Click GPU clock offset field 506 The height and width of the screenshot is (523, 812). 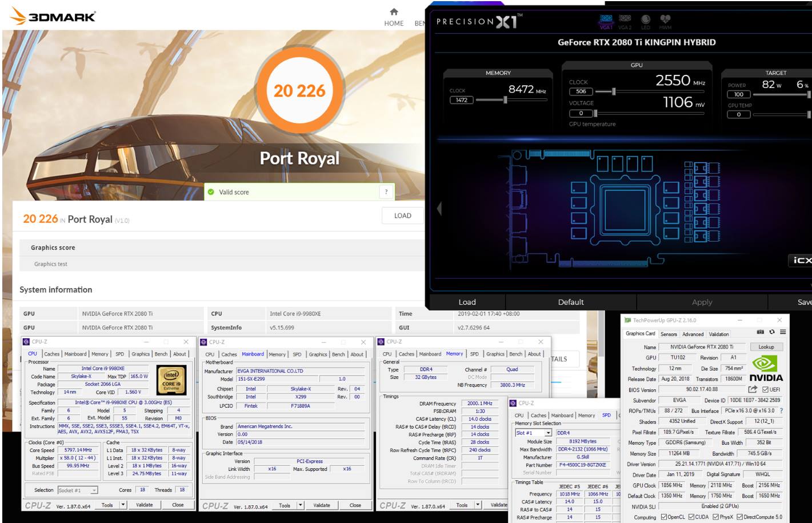[581, 91]
